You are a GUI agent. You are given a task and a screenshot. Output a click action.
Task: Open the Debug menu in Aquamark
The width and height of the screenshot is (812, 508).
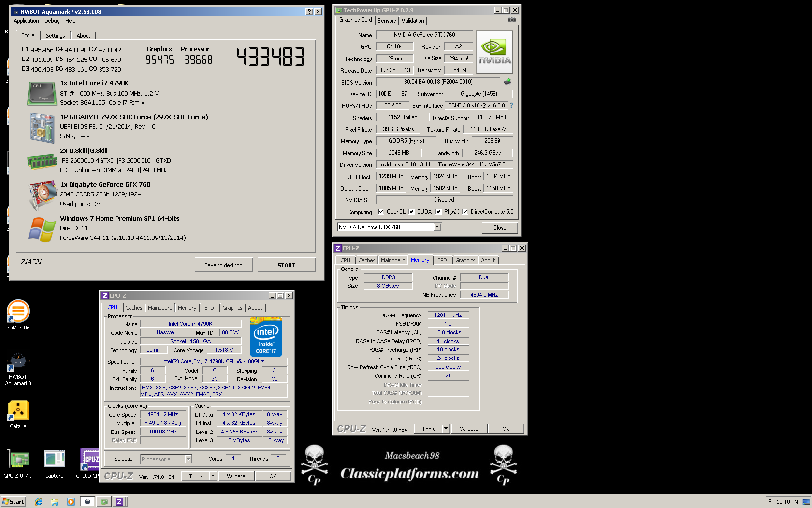pos(52,21)
